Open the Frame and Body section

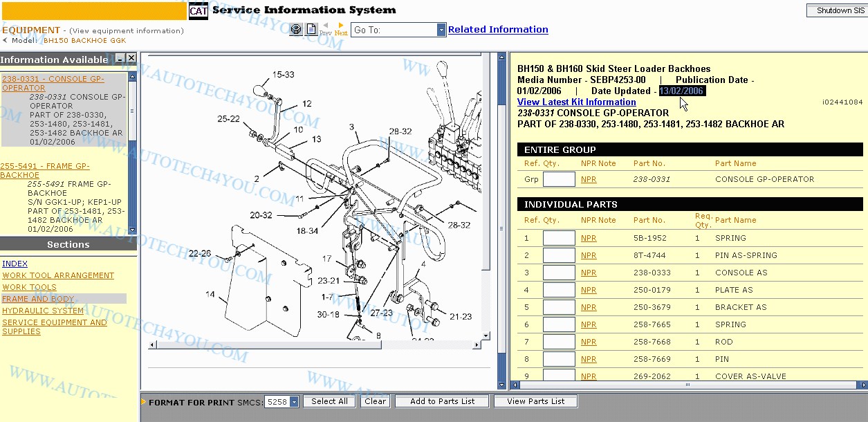(x=38, y=299)
